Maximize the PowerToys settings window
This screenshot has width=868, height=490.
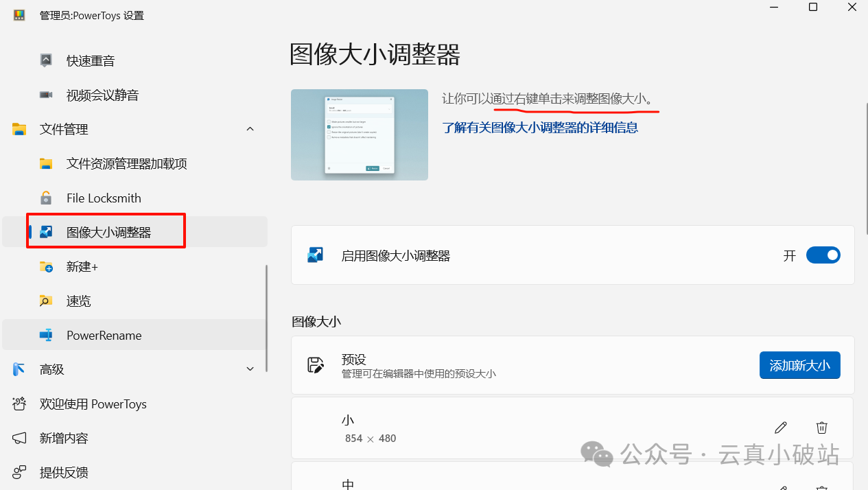[813, 7]
